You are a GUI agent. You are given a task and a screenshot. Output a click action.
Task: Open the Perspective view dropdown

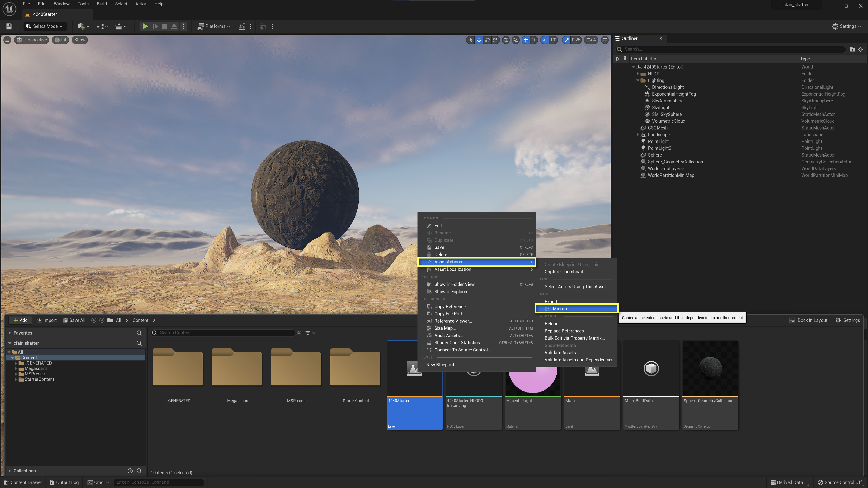32,40
